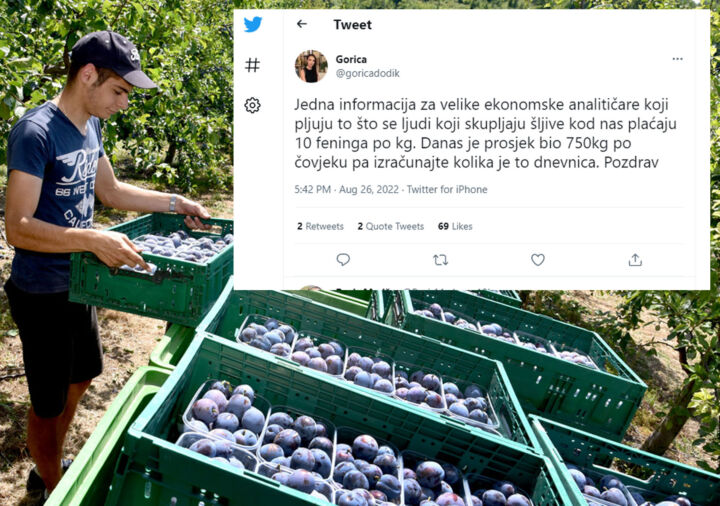The height and width of the screenshot is (506, 720).
Task: View the 69 Likes list
Action: coord(455,226)
